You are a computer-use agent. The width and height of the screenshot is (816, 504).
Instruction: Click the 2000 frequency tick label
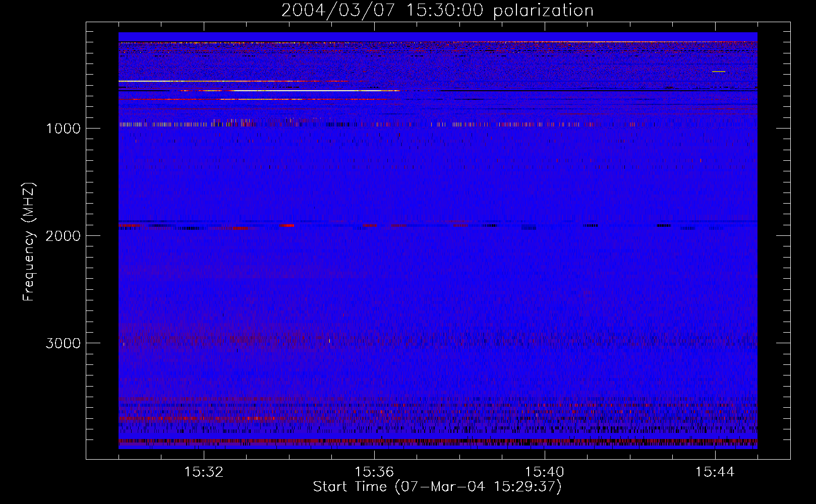point(63,236)
